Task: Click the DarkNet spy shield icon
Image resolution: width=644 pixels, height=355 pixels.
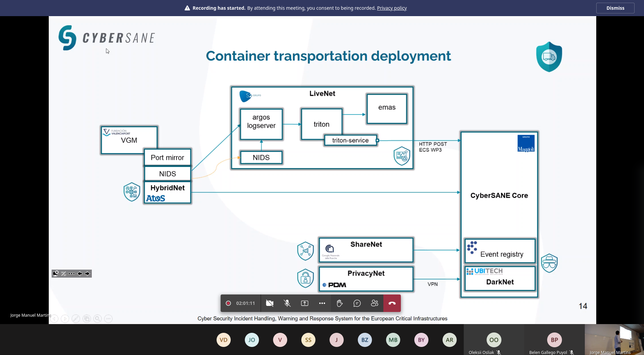Action: click(x=549, y=263)
